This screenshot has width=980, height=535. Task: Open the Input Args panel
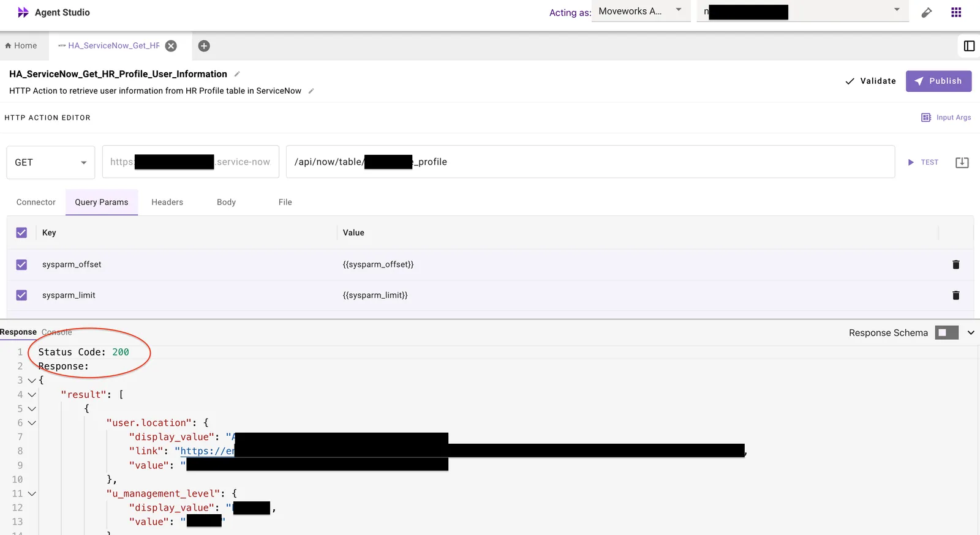946,118
